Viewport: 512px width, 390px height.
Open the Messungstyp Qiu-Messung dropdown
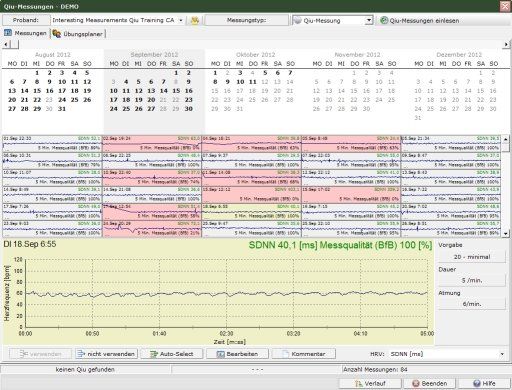[x=369, y=20]
